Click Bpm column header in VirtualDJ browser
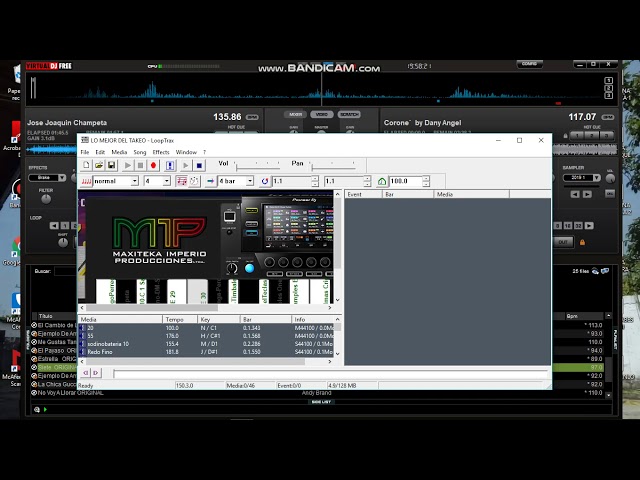Screen dimensions: 640x480 pyautogui.click(x=584, y=316)
